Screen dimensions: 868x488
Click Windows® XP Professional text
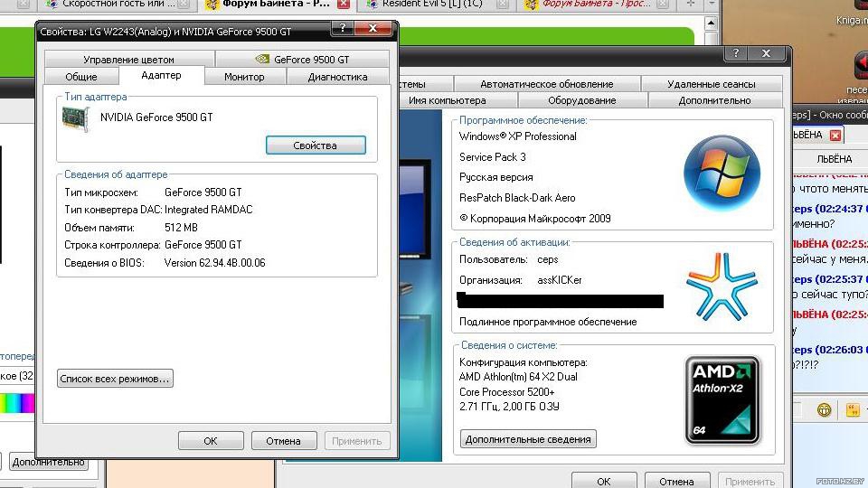(x=517, y=136)
